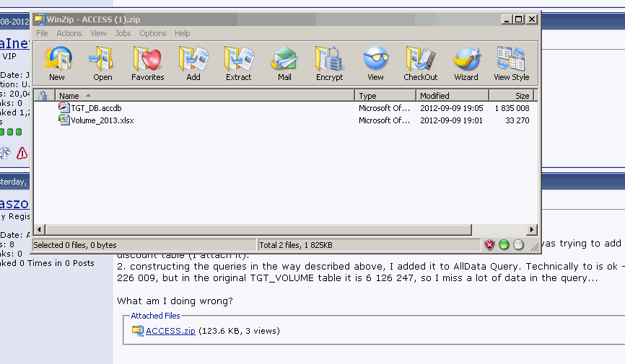Viewport: 625px width, 364px height.
Task: Click the left arrow of horizontal scrollbar
Action: click(x=39, y=229)
